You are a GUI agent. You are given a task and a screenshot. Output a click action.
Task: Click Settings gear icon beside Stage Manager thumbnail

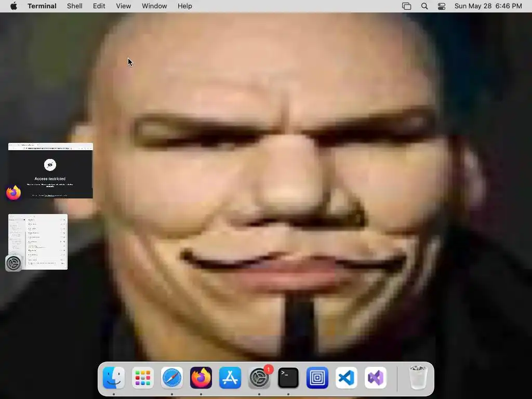[14, 263]
